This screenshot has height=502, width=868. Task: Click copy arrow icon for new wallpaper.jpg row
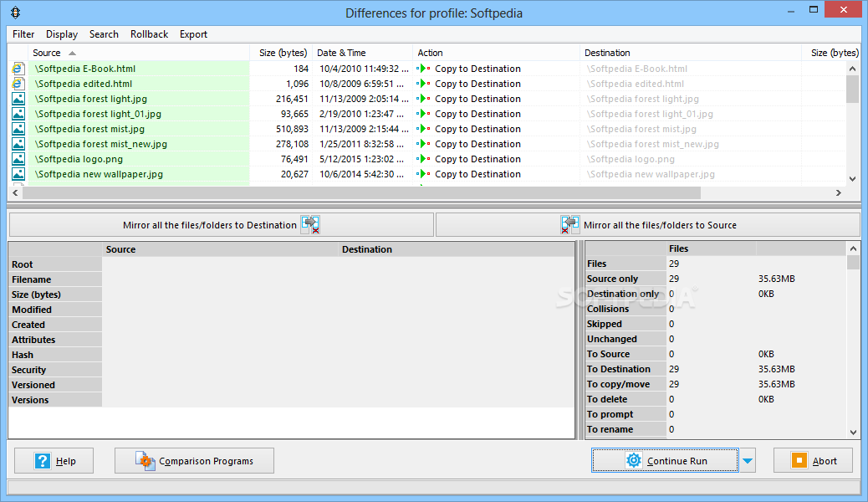(423, 174)
